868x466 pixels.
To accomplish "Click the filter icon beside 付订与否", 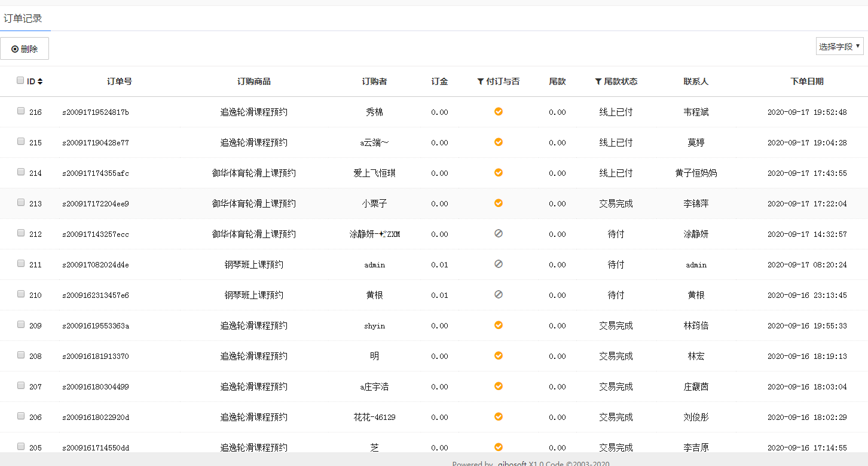I will 480,81.
